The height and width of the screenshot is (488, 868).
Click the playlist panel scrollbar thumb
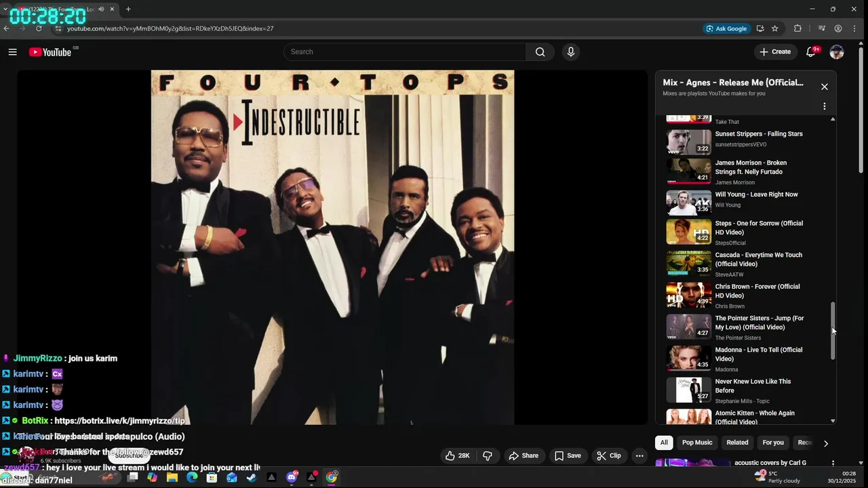coord(833,331)
